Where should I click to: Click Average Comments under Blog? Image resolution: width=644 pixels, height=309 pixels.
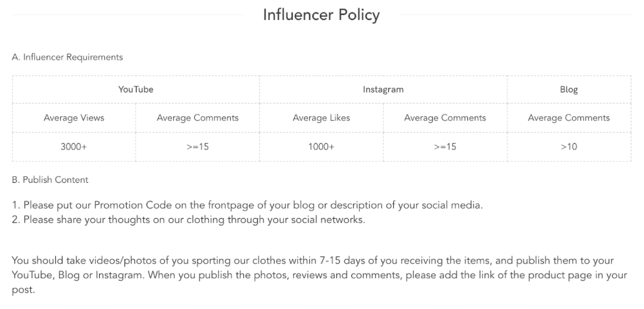[569, 118]
